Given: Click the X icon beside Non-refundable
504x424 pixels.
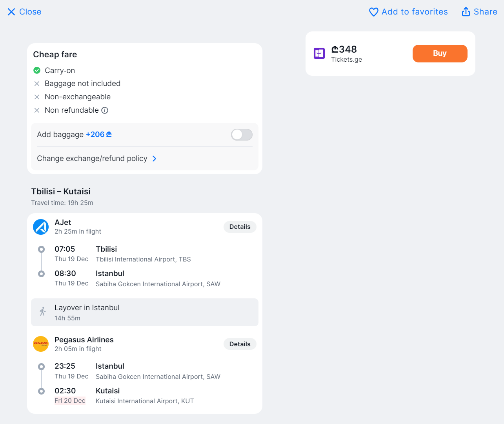Looking at the screenshot, I should coord(37,110).
